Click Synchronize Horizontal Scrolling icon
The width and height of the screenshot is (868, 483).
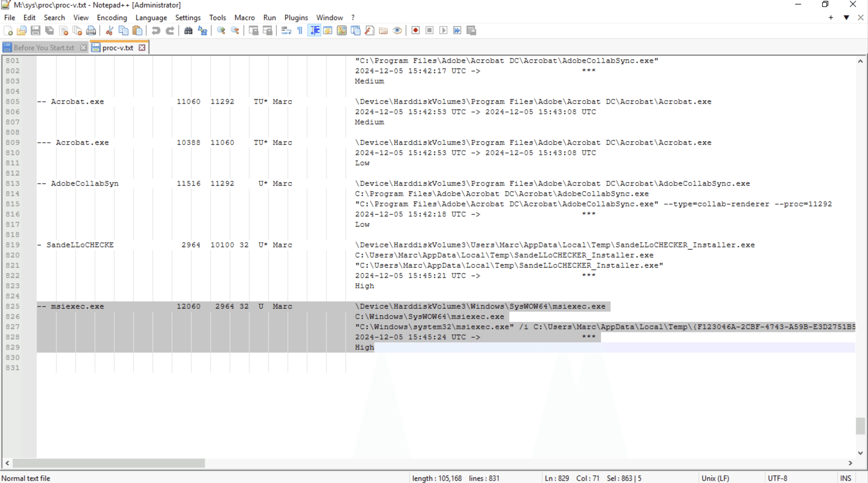267,31
